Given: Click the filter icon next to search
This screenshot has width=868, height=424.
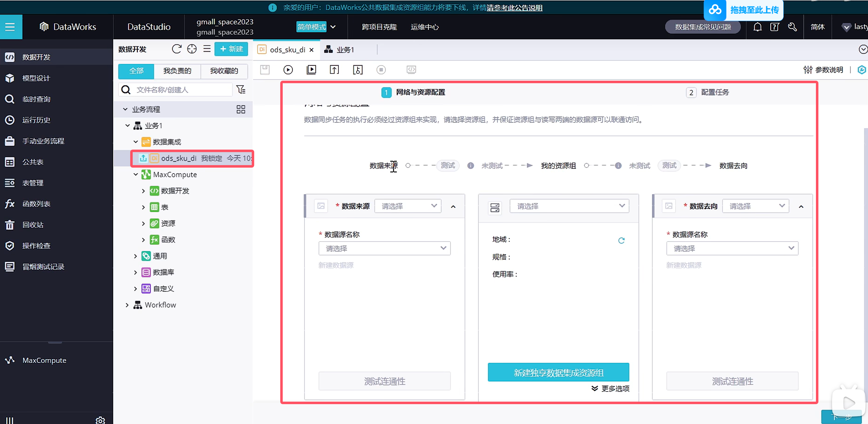Looking at the screenshot, I should point(241,90).
